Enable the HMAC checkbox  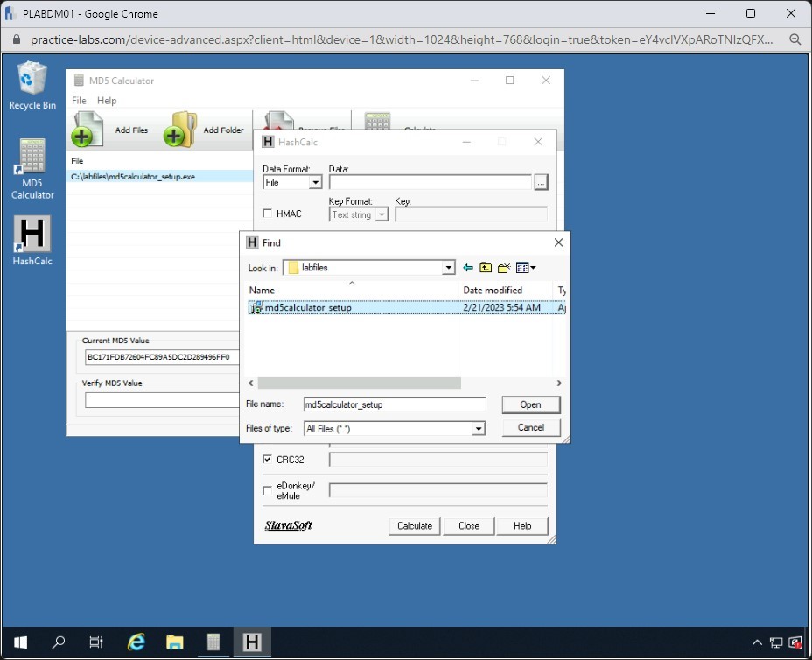[268, 214]
